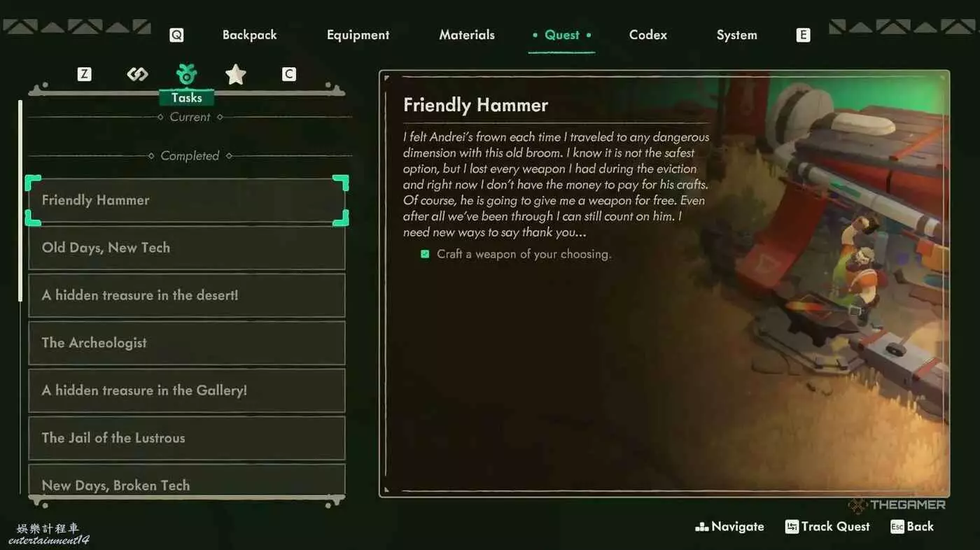The image size is (980, 550).
Task: Click the Esc Back button
Action: click(912, 527)
